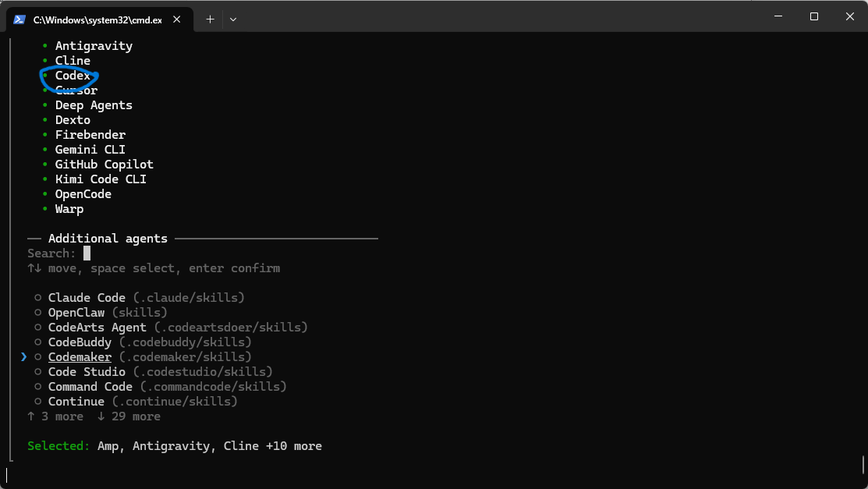
Task: Click the Codex list entry
Action: [x=73, y=76]
